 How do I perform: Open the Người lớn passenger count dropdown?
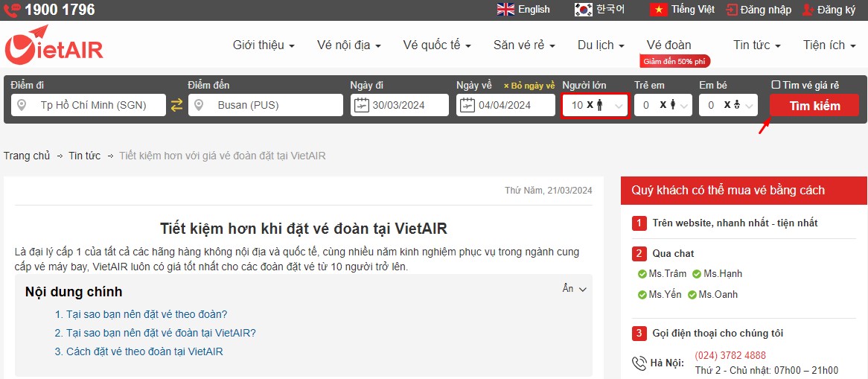[595, 105]
